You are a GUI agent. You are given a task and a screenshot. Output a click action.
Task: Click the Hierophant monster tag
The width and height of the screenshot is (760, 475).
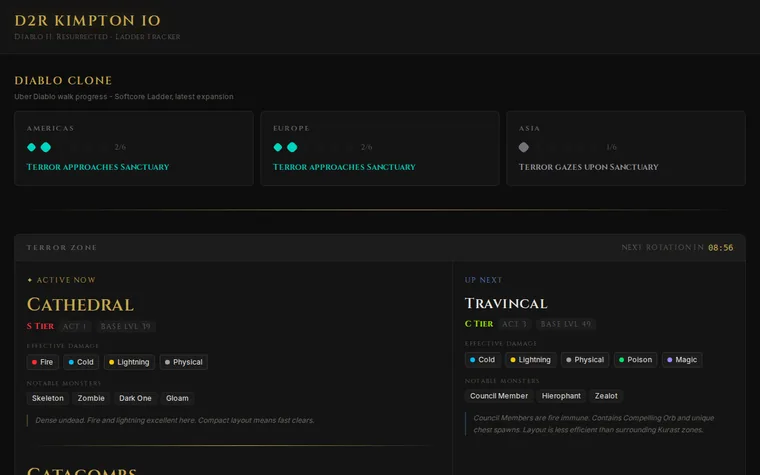[x=561, y=396]
